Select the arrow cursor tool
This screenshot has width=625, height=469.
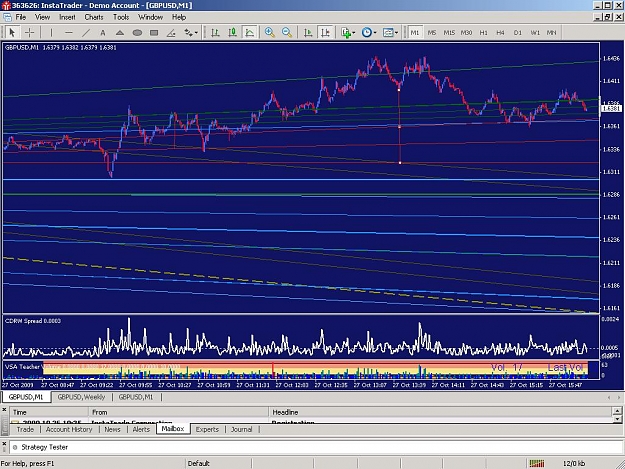[12, 33]
